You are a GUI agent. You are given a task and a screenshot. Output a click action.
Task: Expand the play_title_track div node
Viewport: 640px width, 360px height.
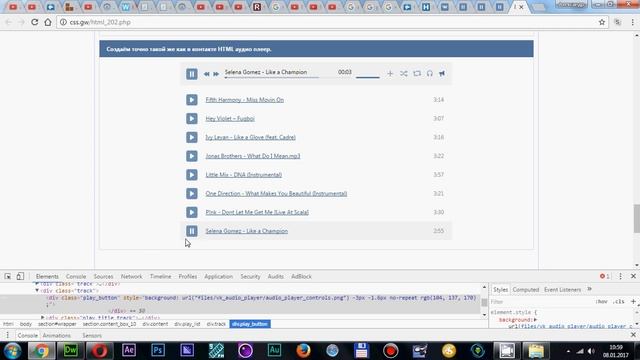(x=42, y=317)
